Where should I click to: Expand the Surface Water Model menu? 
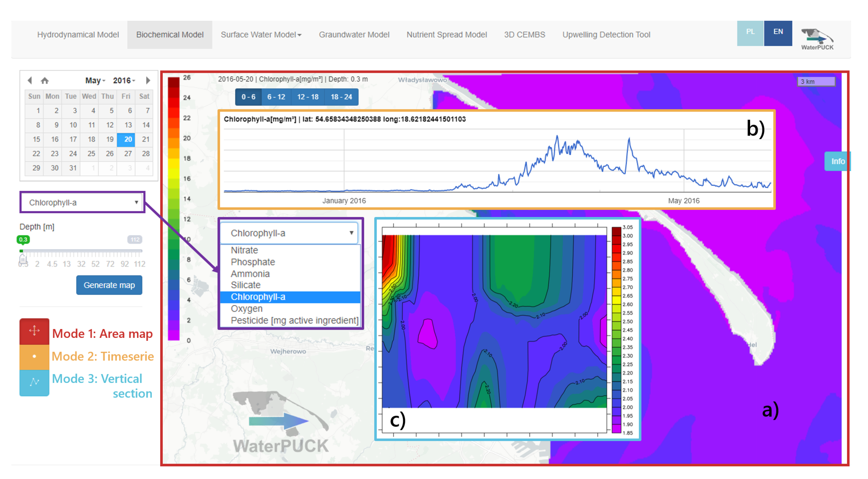pyautogui.click(x=261, y=35)
